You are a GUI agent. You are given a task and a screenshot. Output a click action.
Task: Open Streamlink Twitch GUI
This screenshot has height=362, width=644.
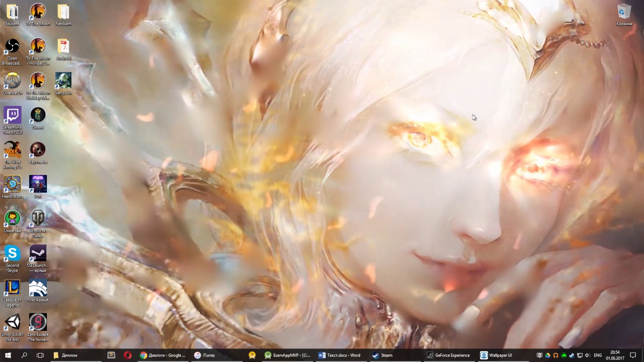tap(12, 115)
